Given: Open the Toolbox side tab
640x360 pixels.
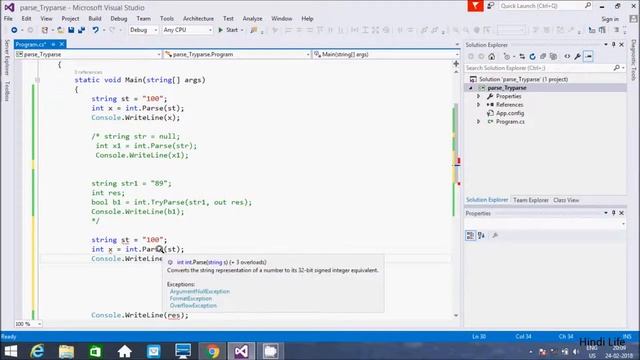Looking at the screenshot, I should point(7,91).
